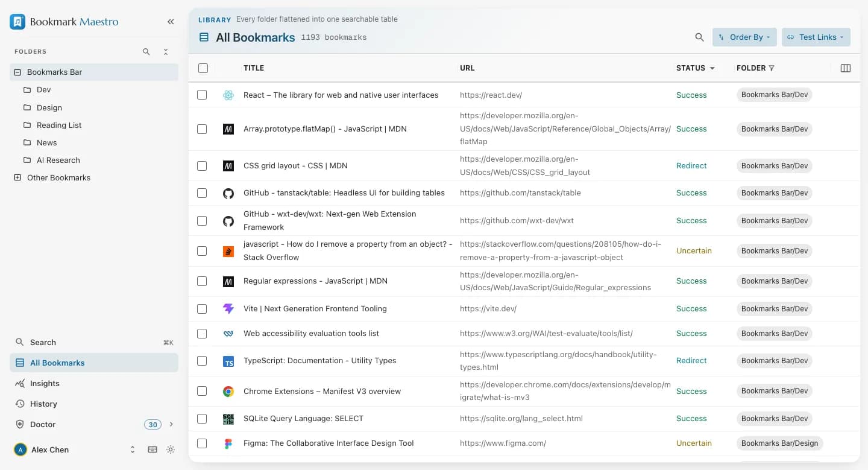This screenshot has height=470, width=868.
Task: Click the Bookmarks Bar/Design folder tag
Action: pos(779,443)
